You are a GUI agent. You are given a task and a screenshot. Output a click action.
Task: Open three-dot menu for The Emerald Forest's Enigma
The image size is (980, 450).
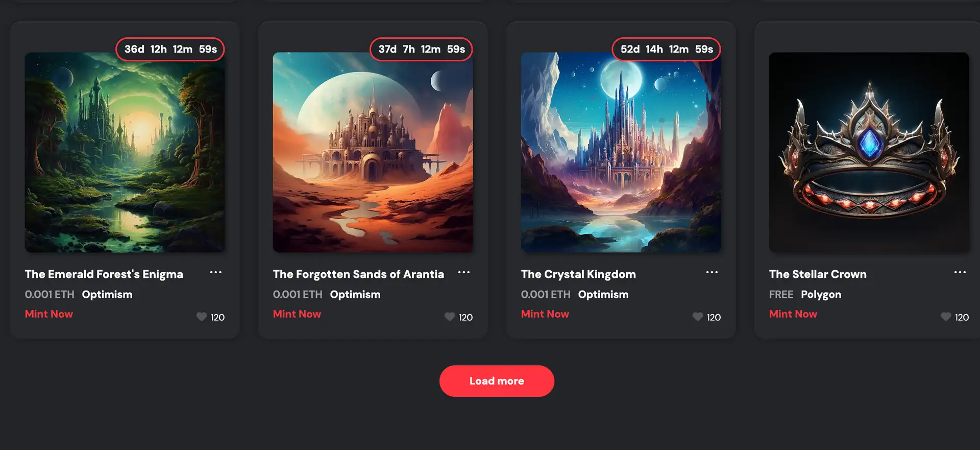[x=216, y=272]
